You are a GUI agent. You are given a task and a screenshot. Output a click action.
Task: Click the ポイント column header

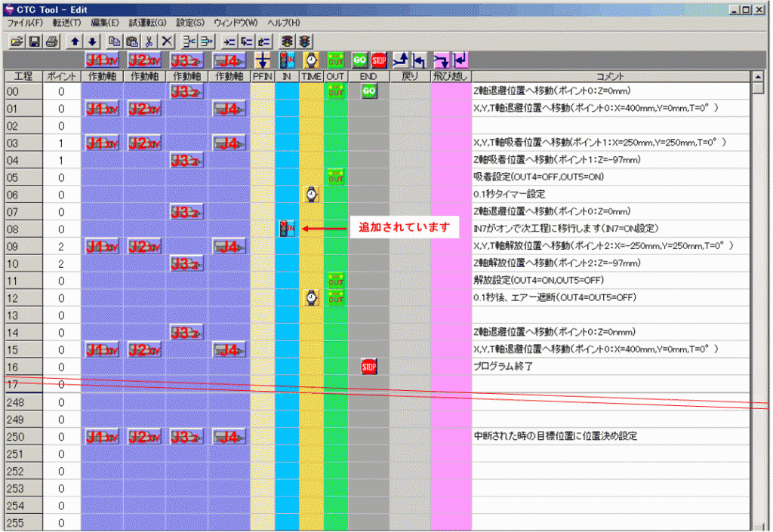[62, 76]
